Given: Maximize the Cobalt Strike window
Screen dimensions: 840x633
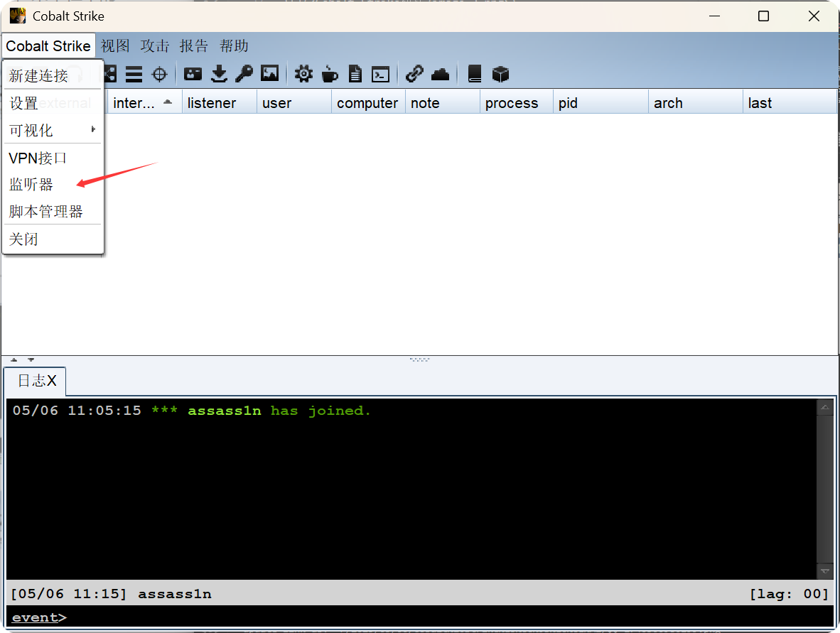Looking at the screenshot, I should click(x=764, y=16).
